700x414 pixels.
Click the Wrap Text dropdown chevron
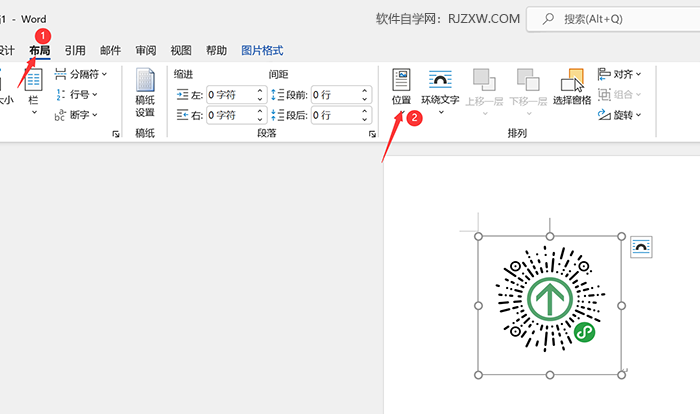pos(441,112)
